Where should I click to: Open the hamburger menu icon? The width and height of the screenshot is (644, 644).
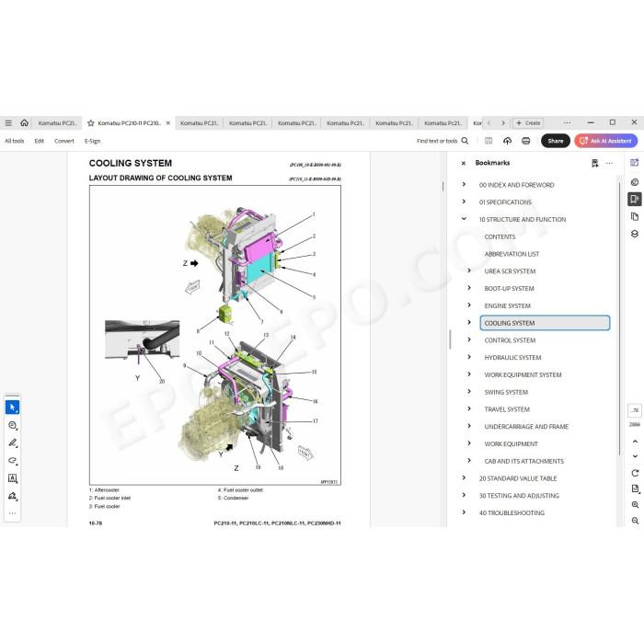pyautogui.click(x=8, y=122)
